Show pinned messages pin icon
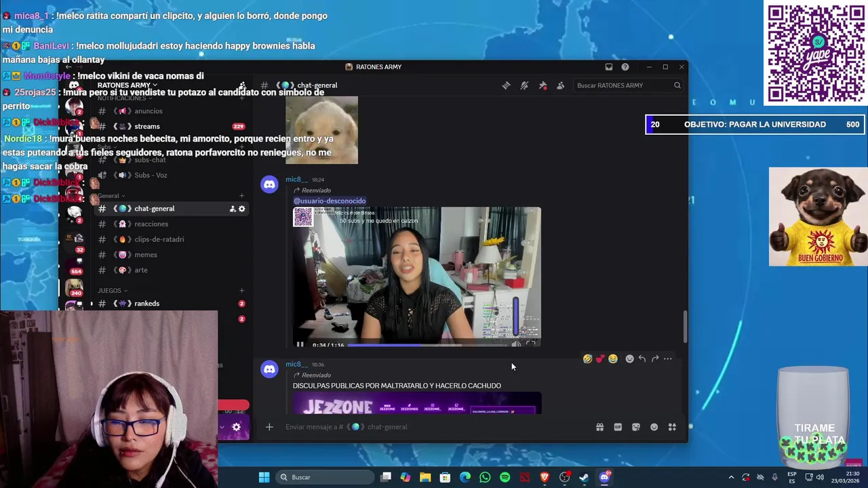This screenshot has height=488, width=868. tap(542, 85)
